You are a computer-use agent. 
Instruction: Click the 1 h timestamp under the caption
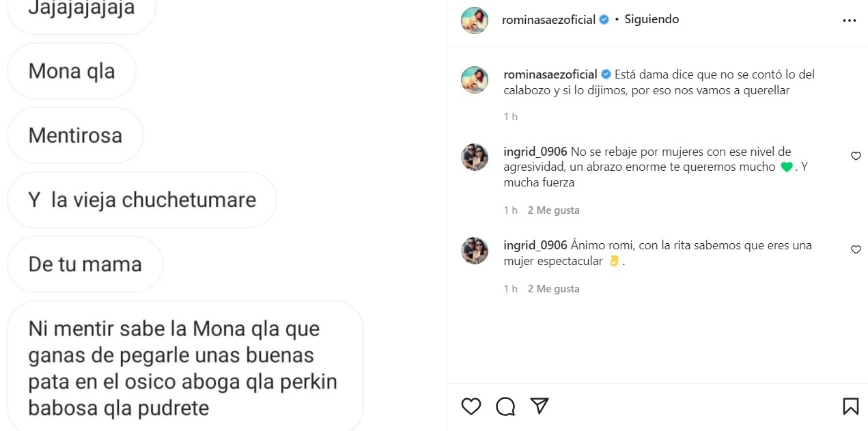tap(509, 116)
